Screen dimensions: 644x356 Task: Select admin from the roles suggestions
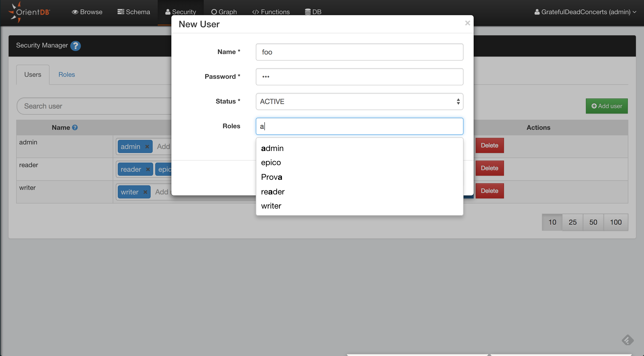click(272, 148)
